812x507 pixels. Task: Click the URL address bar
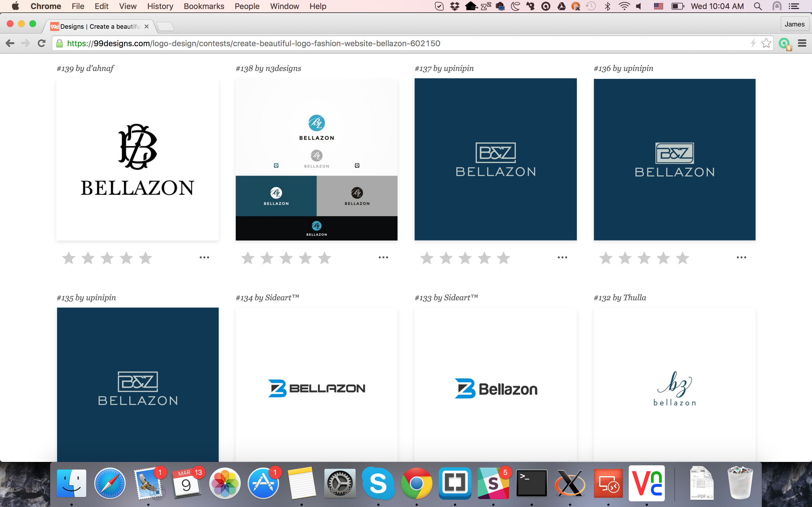[403, 44]
